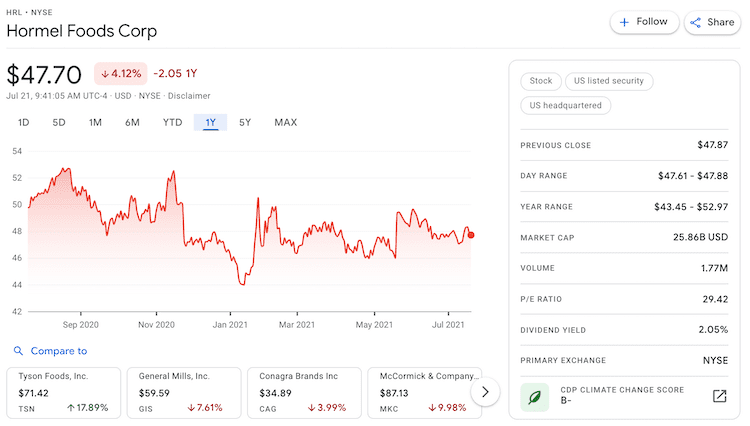
Task: Click the VOLUME value 1.77M
Action: (714, 268)
